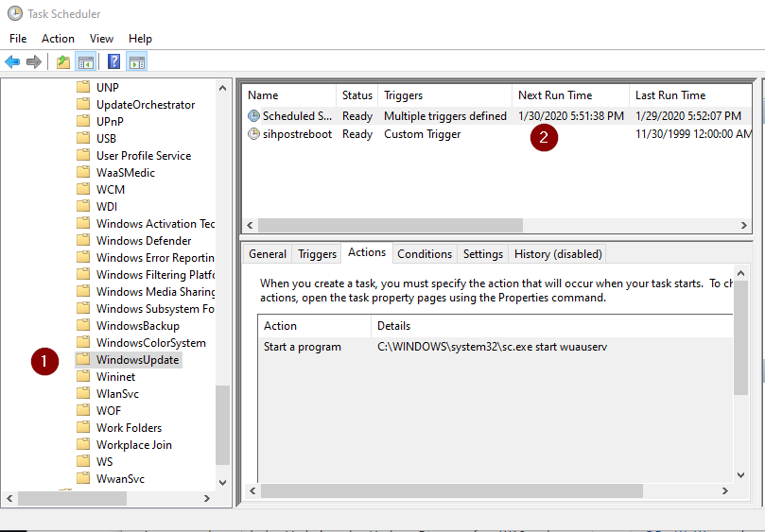The image size is (765, 532).
Task: Select the 'Start a program' action row
Action: pyautogui.click(x=496, y=347)
